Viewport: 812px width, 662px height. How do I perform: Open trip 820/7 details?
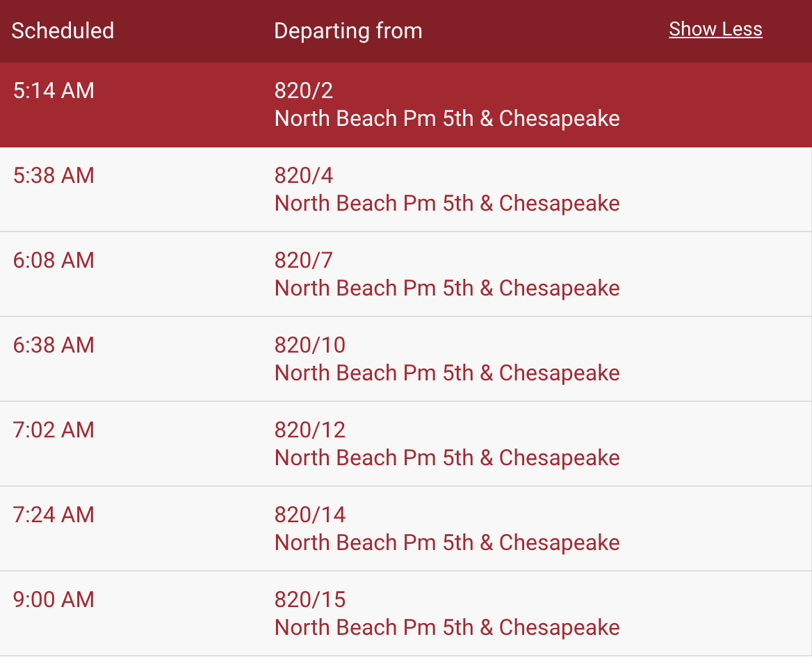click(304, 261)
